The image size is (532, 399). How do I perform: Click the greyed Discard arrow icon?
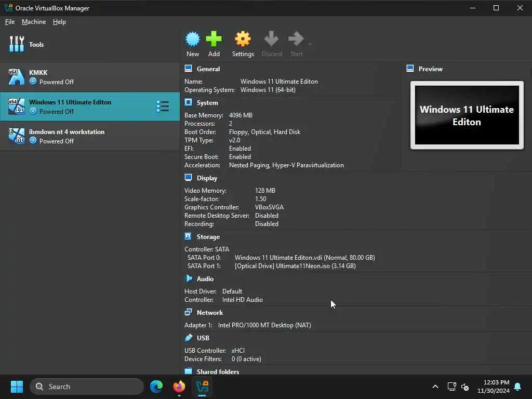click(x=271, y=39)
